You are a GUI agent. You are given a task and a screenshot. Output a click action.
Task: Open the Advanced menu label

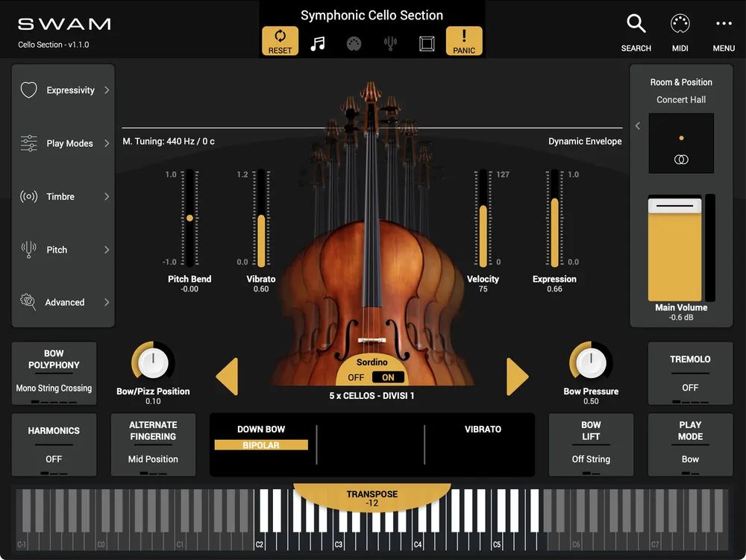click(x=65, y=302)
